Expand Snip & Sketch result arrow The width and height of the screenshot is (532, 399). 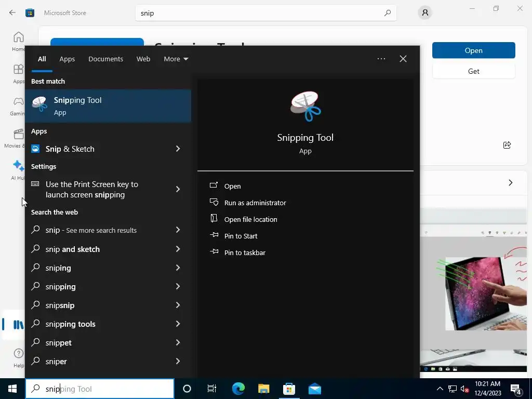click(x=178, y=149)
